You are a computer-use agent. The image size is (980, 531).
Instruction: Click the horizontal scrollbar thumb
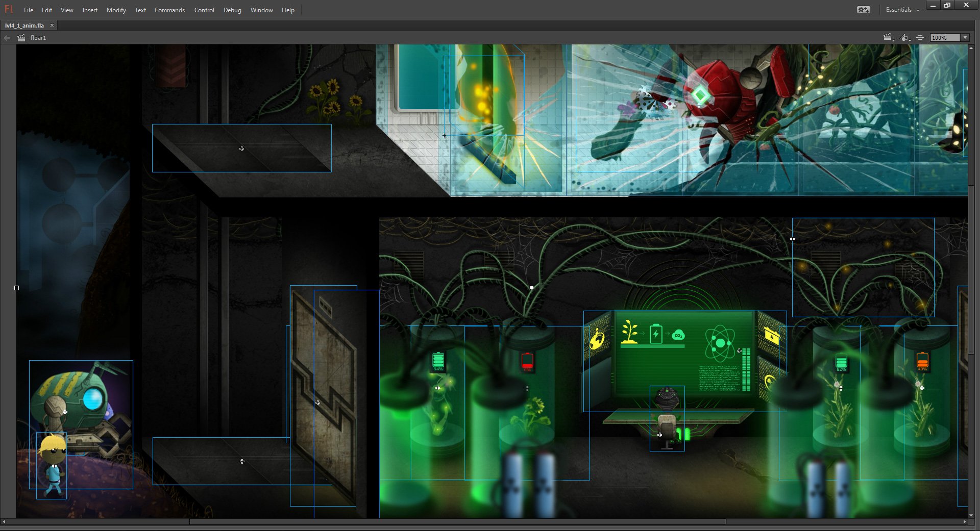point(457,522)
